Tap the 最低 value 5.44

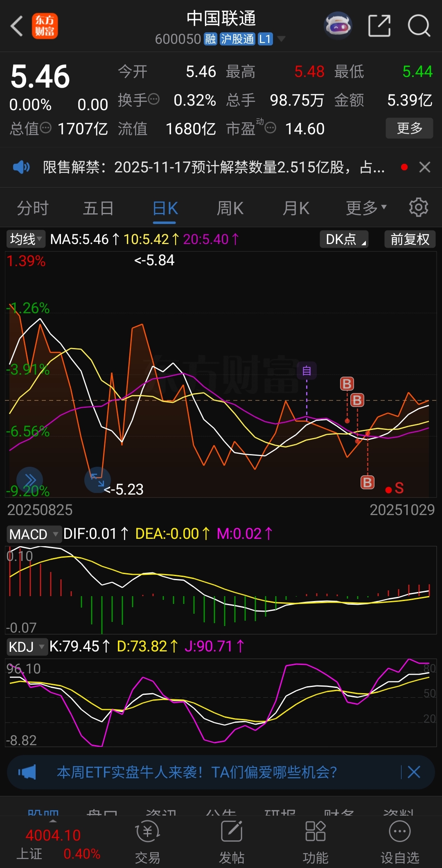(417, 72)
